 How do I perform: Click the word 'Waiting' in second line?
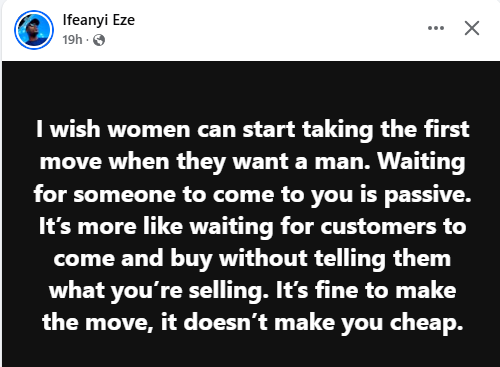(421, 162)
